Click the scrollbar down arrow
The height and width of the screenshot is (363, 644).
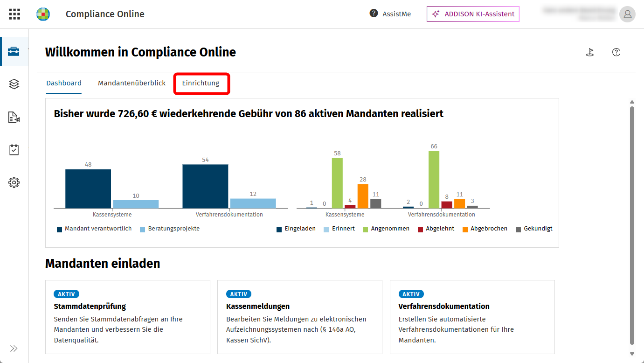(x=632, y=354)
